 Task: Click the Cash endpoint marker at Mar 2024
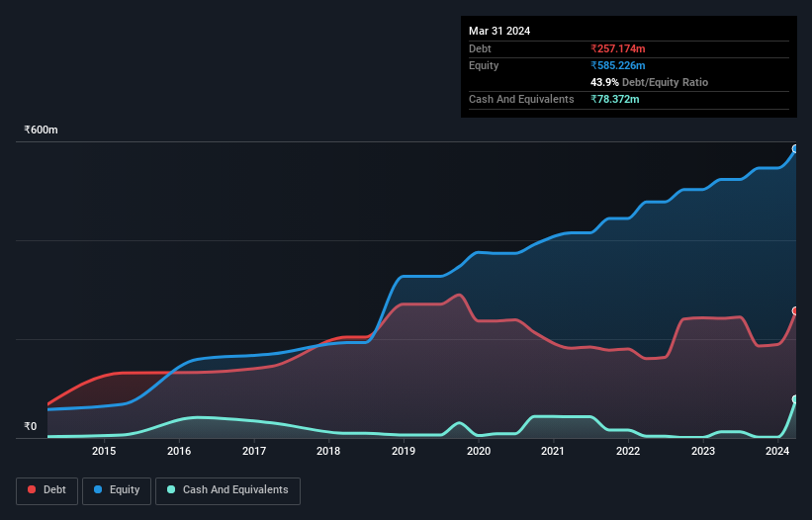coord(795,399)
